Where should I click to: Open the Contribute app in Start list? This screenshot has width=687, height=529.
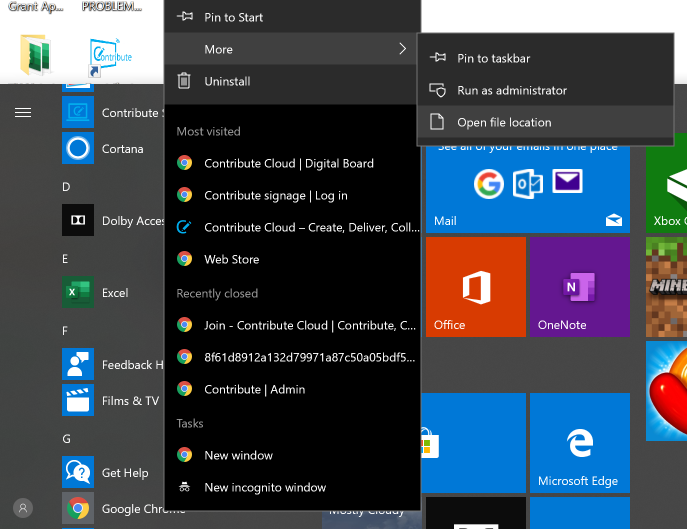coord(113,113)
